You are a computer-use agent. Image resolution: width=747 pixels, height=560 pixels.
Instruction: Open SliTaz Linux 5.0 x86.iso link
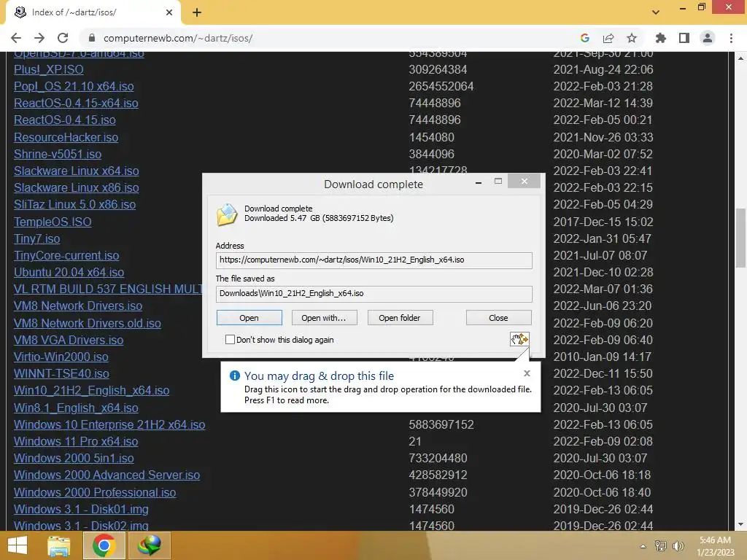point(75,204)
